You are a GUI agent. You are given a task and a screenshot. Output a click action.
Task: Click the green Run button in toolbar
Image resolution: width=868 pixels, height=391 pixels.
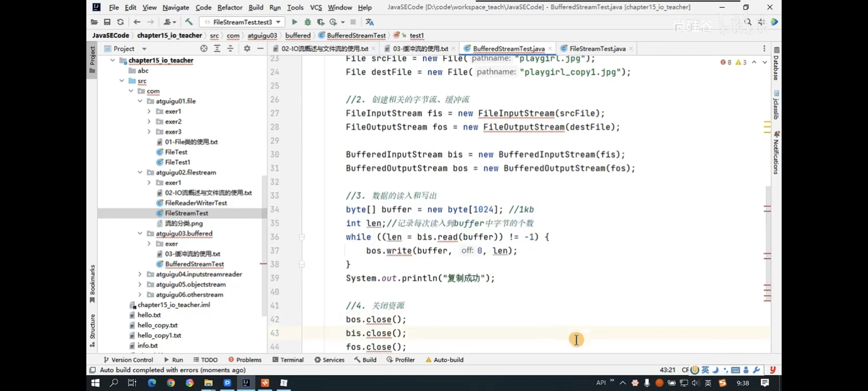pos(294,22)
